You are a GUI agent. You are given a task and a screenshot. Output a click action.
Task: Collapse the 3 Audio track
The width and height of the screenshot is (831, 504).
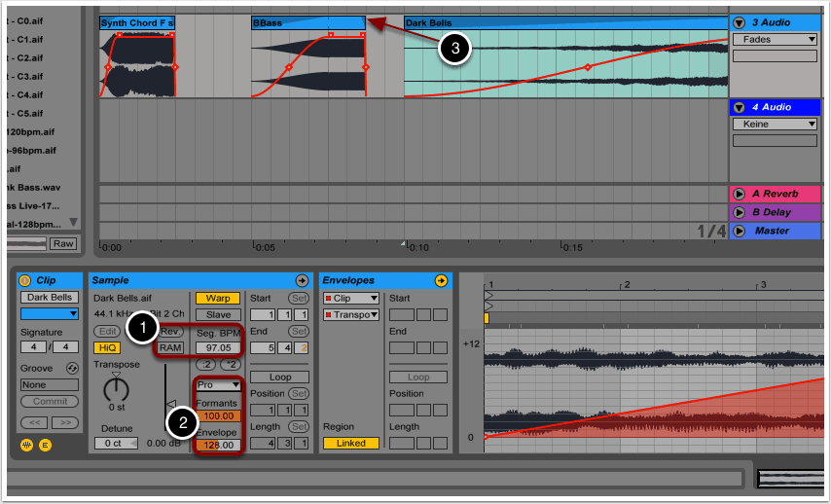(740, 22)
